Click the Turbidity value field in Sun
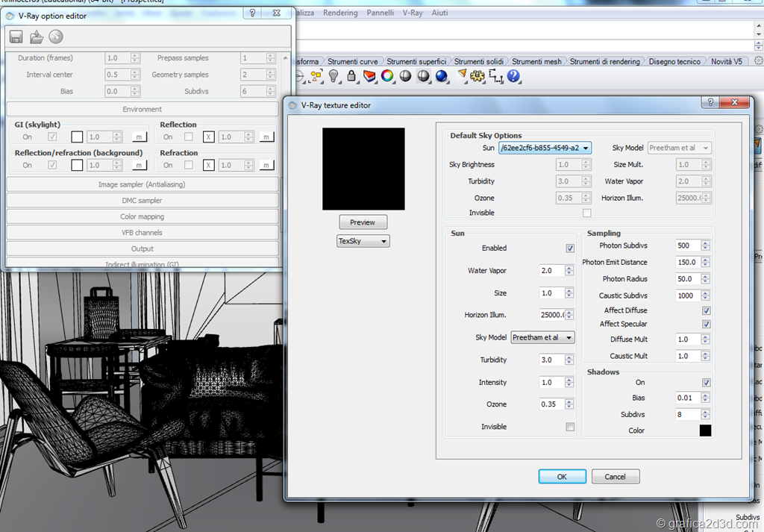 coord(551,360)
